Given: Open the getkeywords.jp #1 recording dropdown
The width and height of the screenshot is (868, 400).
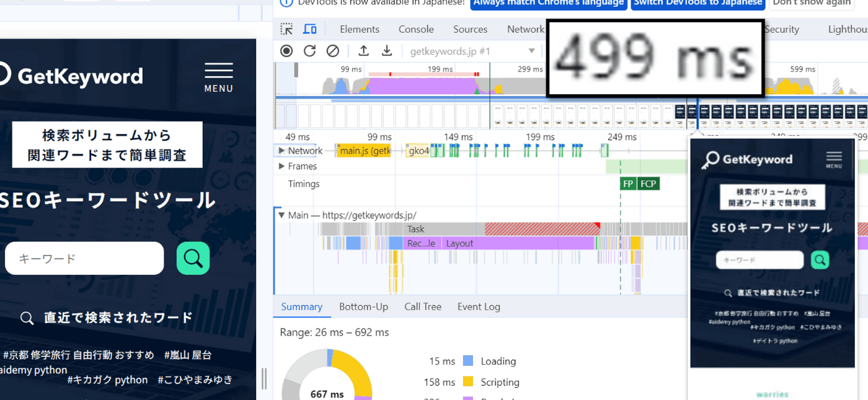Looking at the screenshot, I should (x=472, y=51).
